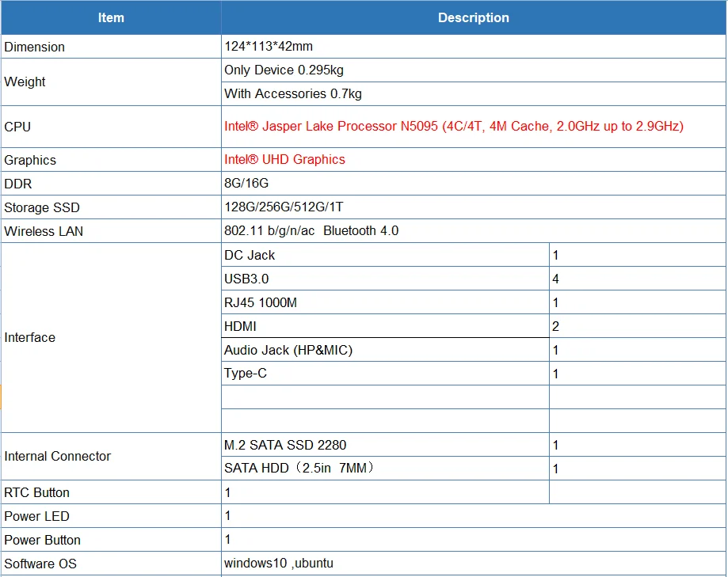Click the quantity '4' beside USB3.0
Screen dimensions: 728x577
pos(556,279)
